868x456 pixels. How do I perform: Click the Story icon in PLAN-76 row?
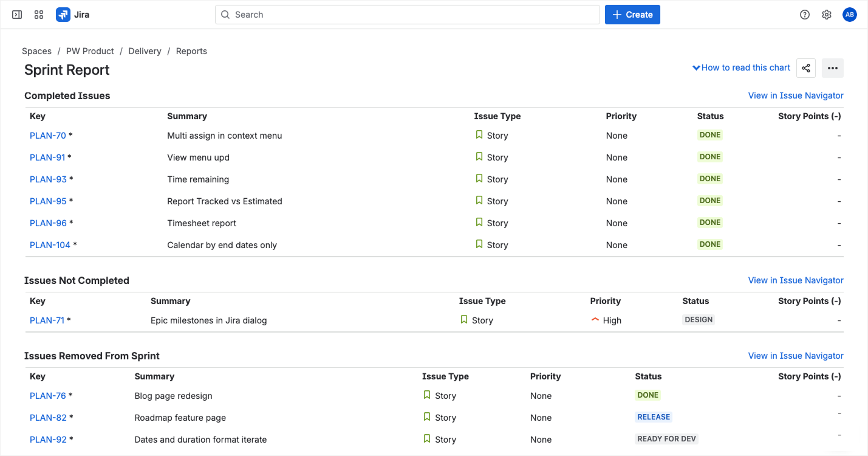427,395
